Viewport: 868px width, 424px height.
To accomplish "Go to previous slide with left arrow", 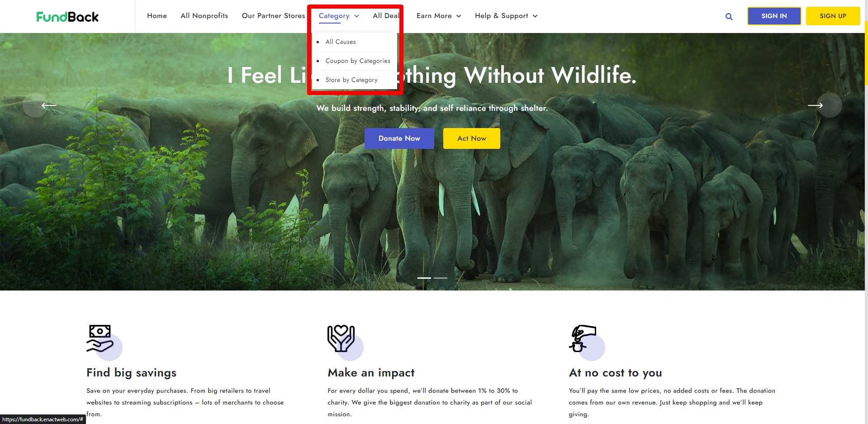I will point(49,105).
